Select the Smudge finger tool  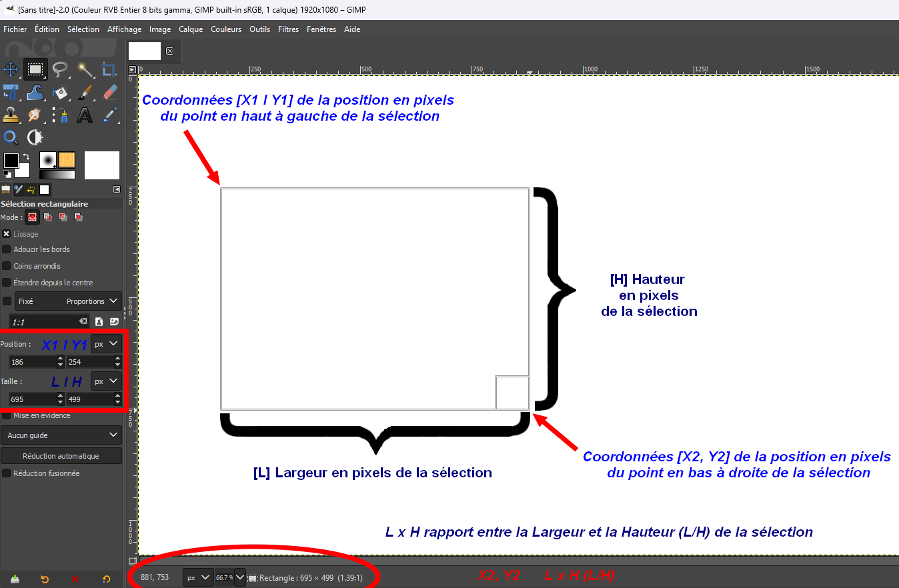click(35, 115)
